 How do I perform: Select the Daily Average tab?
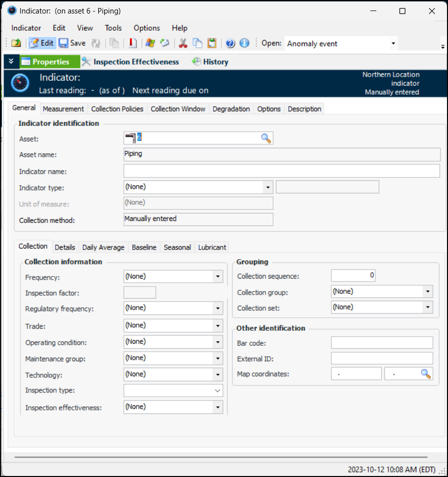click(x=103, y=247)
